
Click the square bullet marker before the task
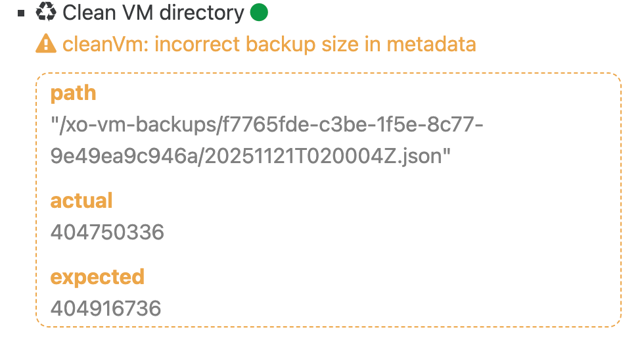point(22,13)
